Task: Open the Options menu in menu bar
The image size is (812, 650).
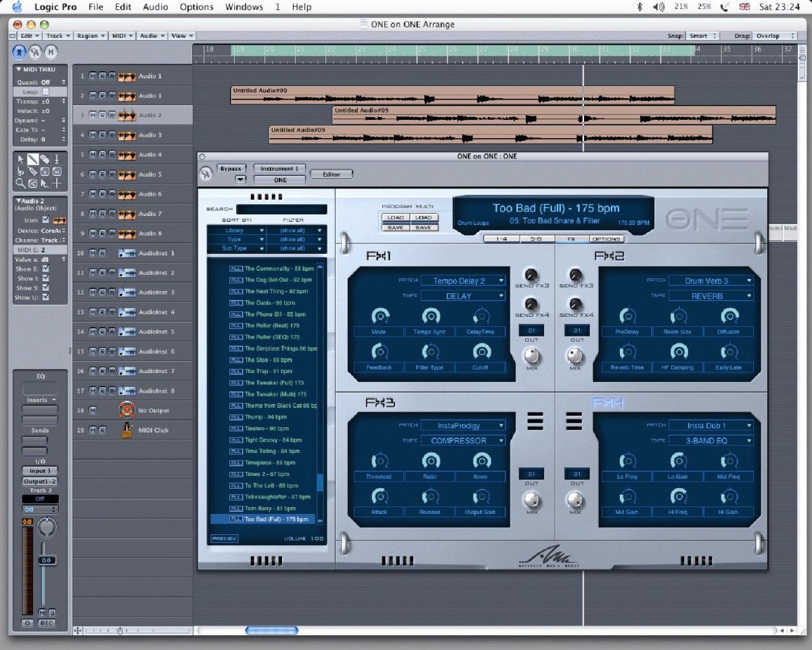Action: pyautogui.click(x=196, y=7)
